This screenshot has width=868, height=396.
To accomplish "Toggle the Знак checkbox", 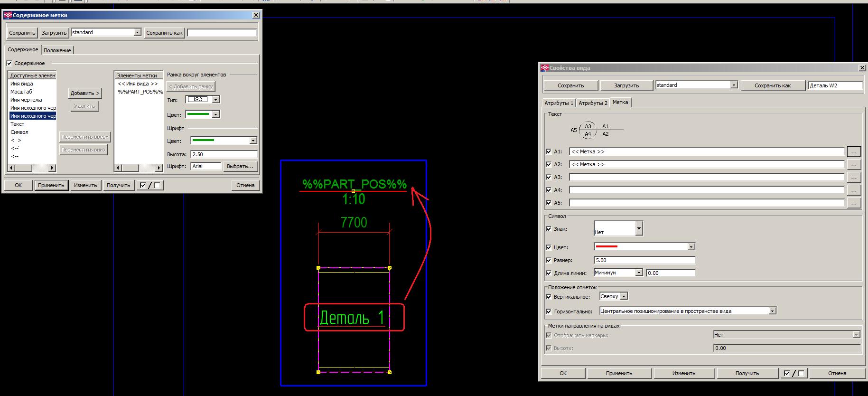I will coord(549,229).
